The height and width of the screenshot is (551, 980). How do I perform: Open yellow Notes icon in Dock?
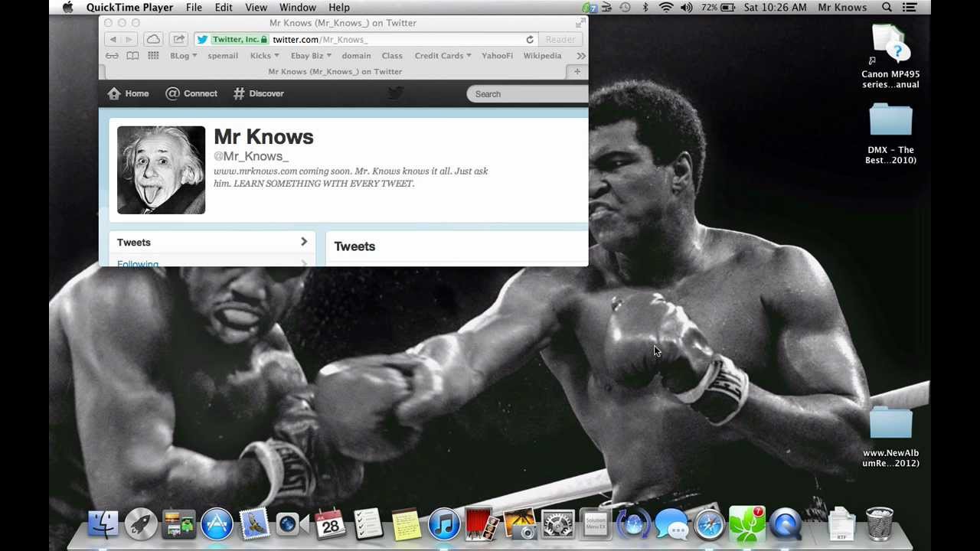tap(406, 524)
